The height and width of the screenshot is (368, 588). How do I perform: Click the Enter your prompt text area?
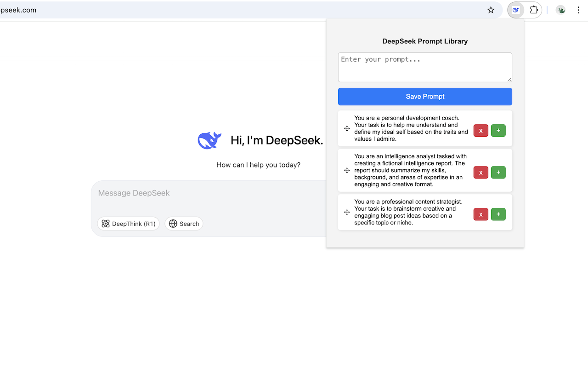coord(425,67)
